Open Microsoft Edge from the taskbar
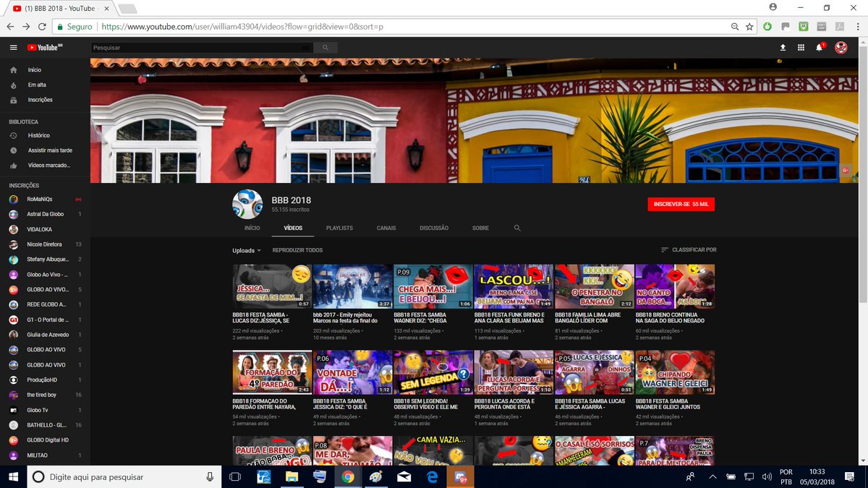 pos(432,476)
